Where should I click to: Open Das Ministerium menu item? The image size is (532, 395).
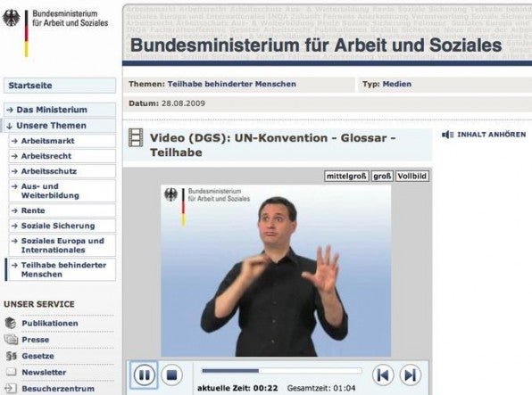click(60, 110)
